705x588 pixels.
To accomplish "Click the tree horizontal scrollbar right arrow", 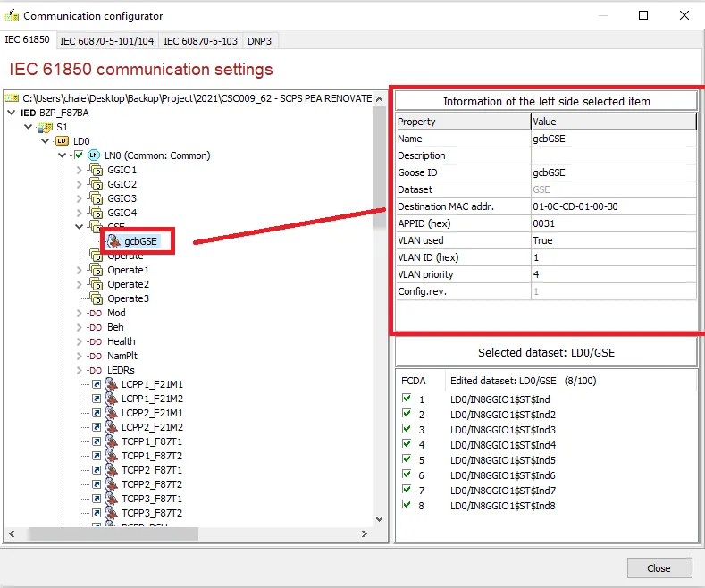I will (365, 534).
